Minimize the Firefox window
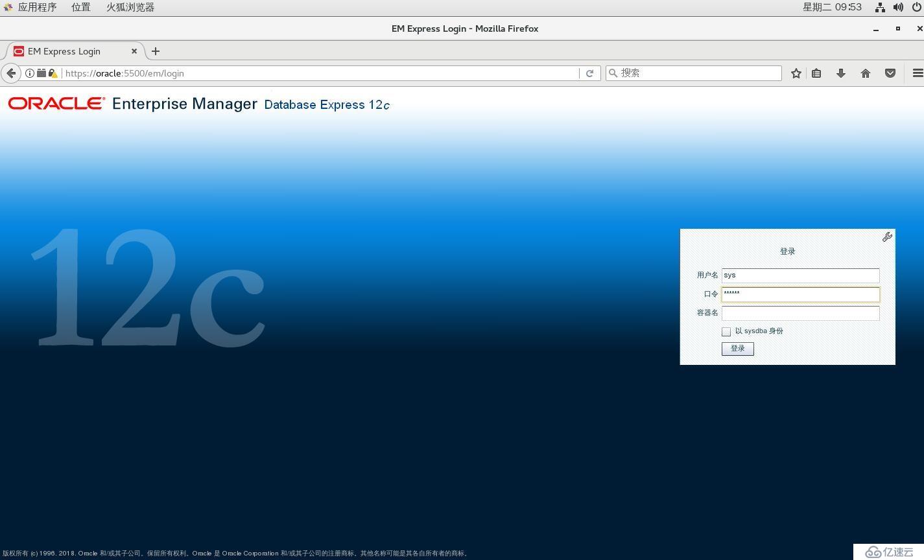 (x=876, y=29)
